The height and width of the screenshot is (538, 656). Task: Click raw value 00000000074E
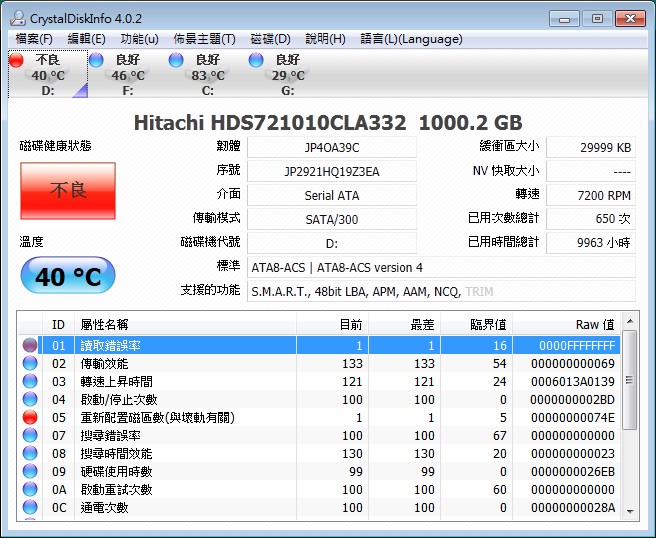[573, 418]
